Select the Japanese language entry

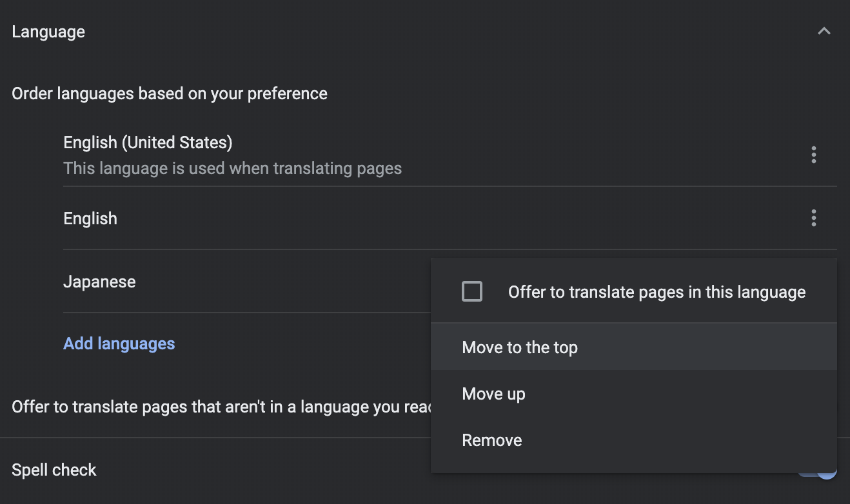(x=99, y=282)
